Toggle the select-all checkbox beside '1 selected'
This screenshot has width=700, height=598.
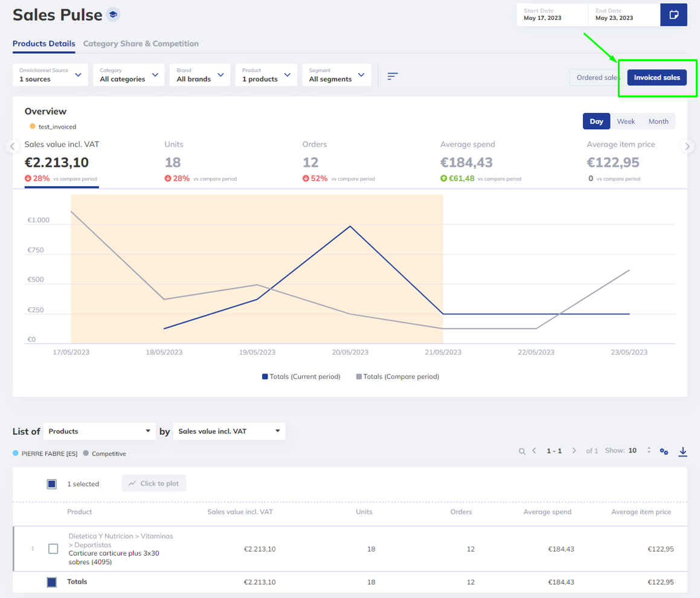(x=52, y=484)
